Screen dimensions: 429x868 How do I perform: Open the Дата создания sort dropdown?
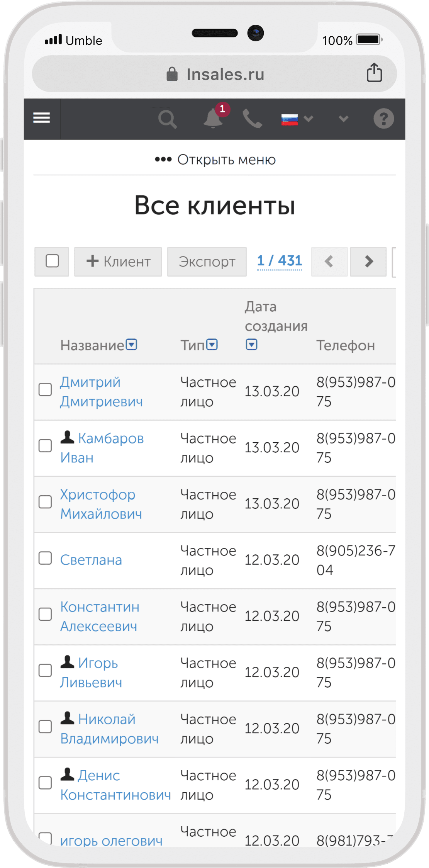click(251, 344)
